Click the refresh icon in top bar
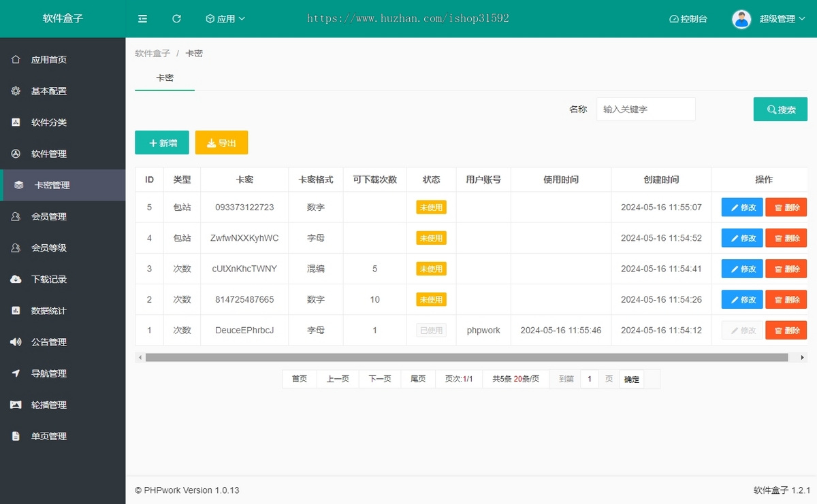 [x=176, y=19]
